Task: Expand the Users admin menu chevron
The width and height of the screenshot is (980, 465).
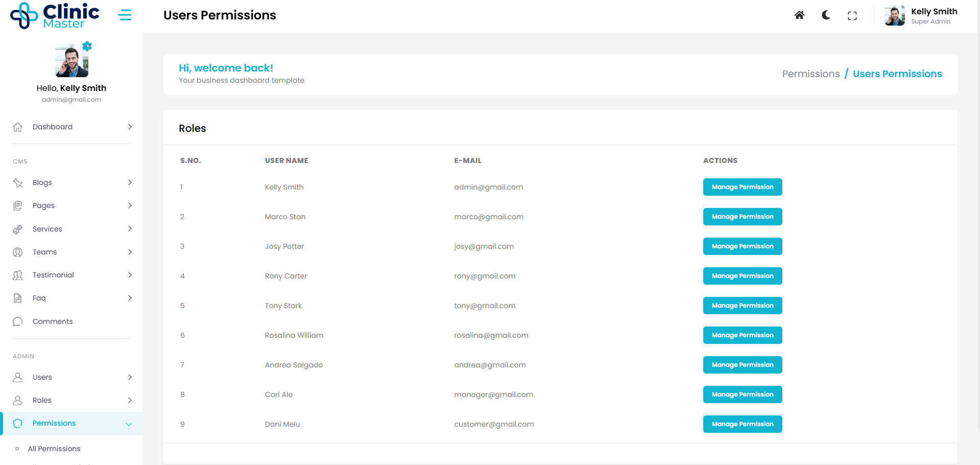Action: pyautogui.click(x=130, y=377)
